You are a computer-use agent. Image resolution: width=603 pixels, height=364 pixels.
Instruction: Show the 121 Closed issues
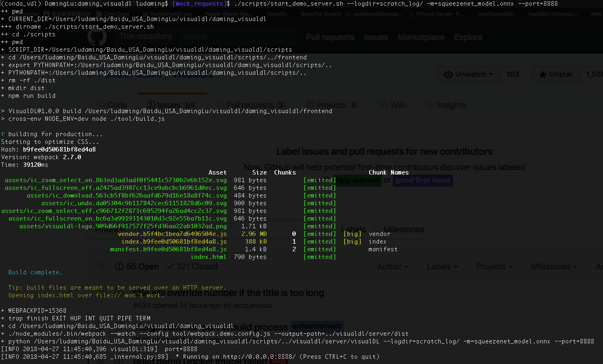192,267
